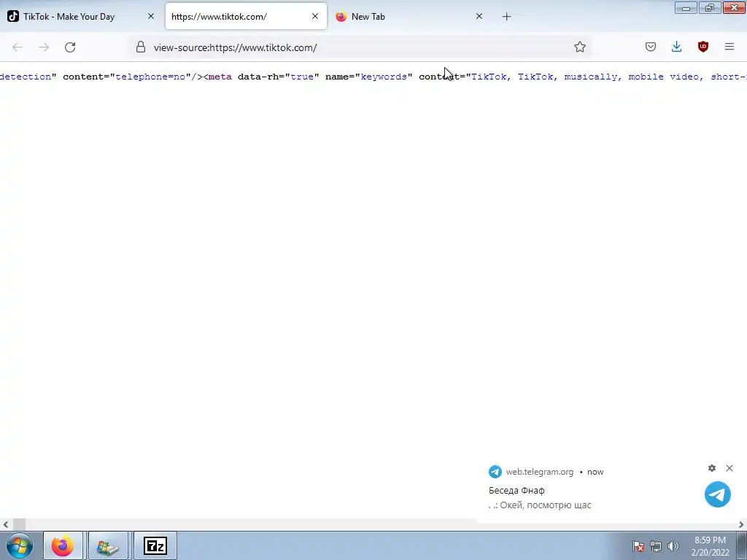Image resolution: width=747 pixels, height=560 pixels.
Task: Open the Firefox application menu
Action: click(729, 47)
